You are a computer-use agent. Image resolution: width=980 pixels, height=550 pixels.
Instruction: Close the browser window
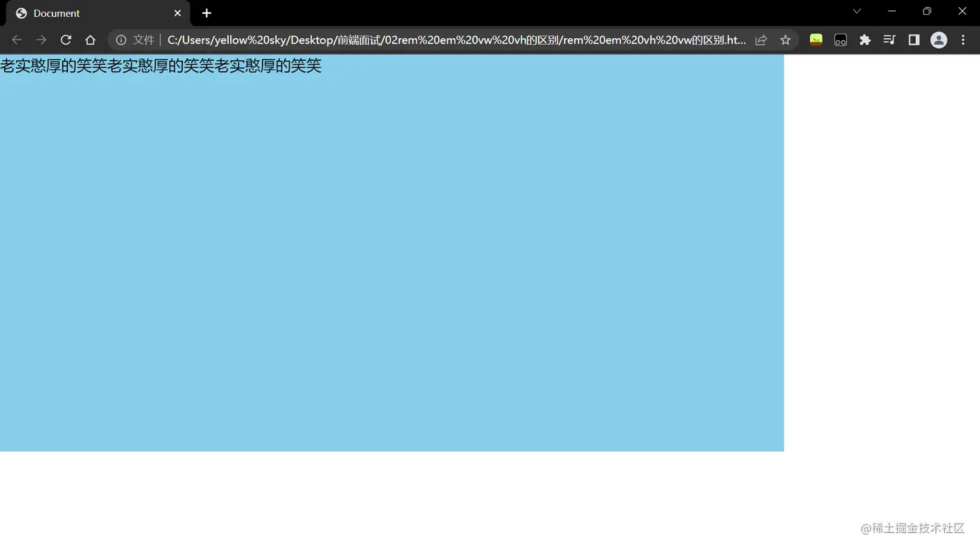point(962,11)
